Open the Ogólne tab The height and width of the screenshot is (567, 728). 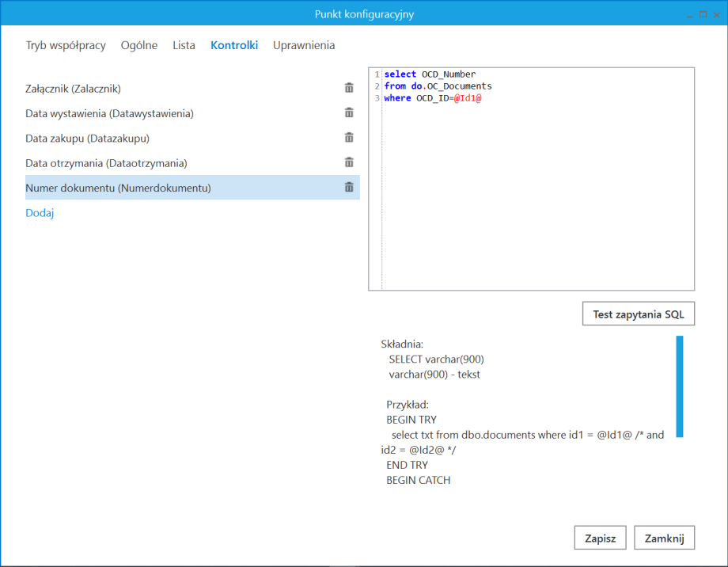139,45
